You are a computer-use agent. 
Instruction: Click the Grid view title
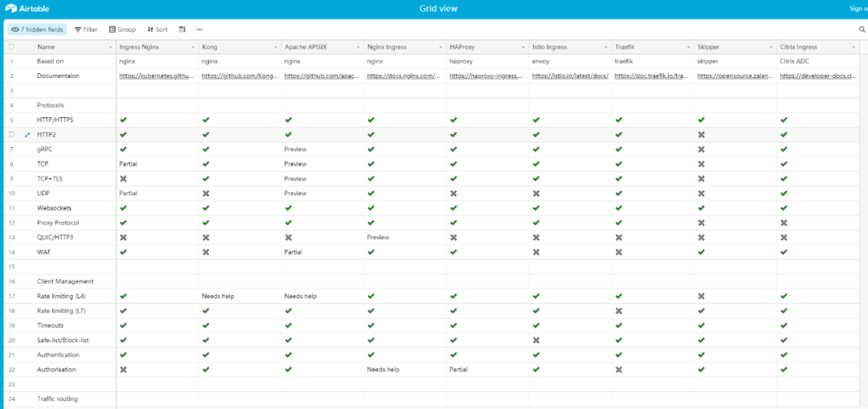click(439, 8)
